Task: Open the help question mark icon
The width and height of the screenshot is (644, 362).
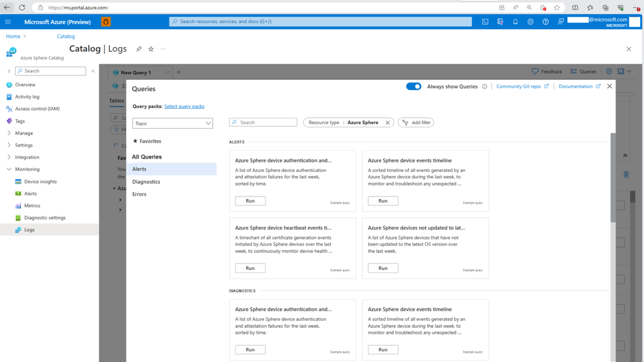Action: click(545, 22)
